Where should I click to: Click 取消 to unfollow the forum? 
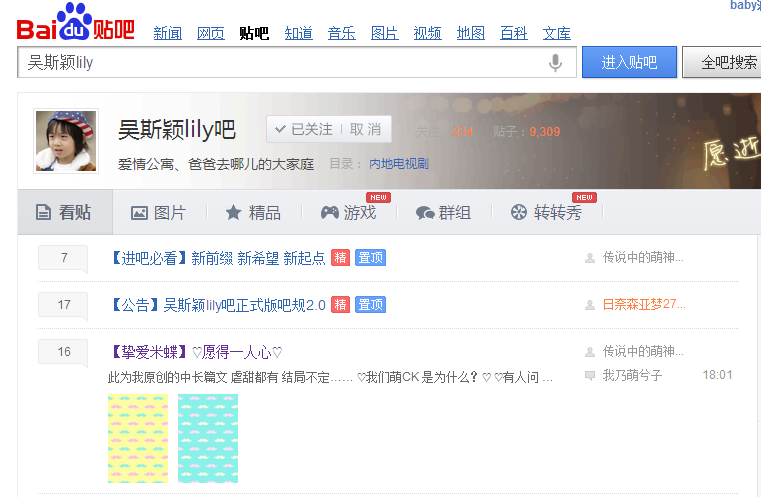[365, 129]
